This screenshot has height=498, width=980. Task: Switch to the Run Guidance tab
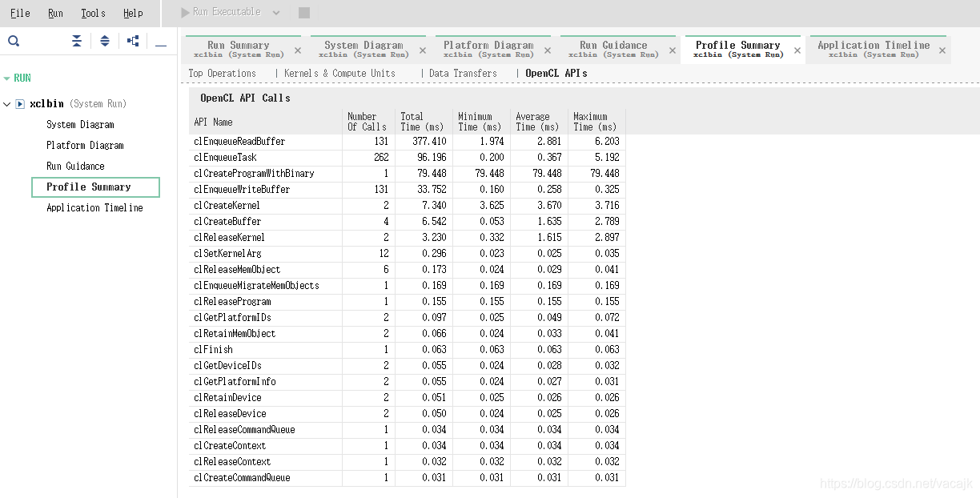[613, 50]
